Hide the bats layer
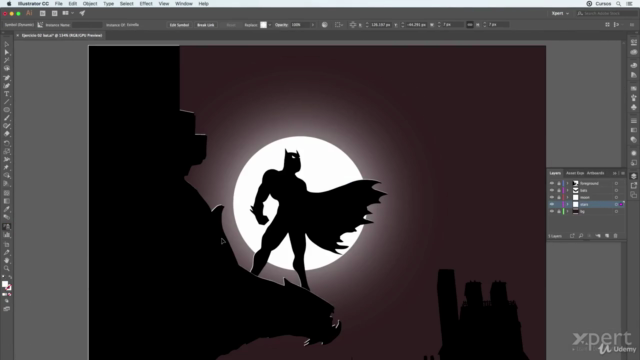 [x=552, y=190]
